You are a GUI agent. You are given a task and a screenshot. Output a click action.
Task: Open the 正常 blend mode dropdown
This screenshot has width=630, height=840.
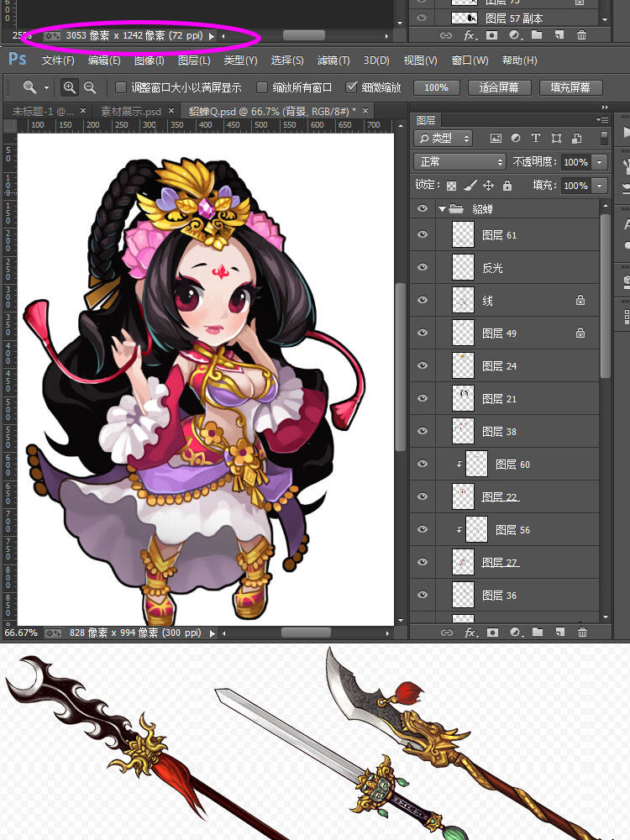click(459, 161)
